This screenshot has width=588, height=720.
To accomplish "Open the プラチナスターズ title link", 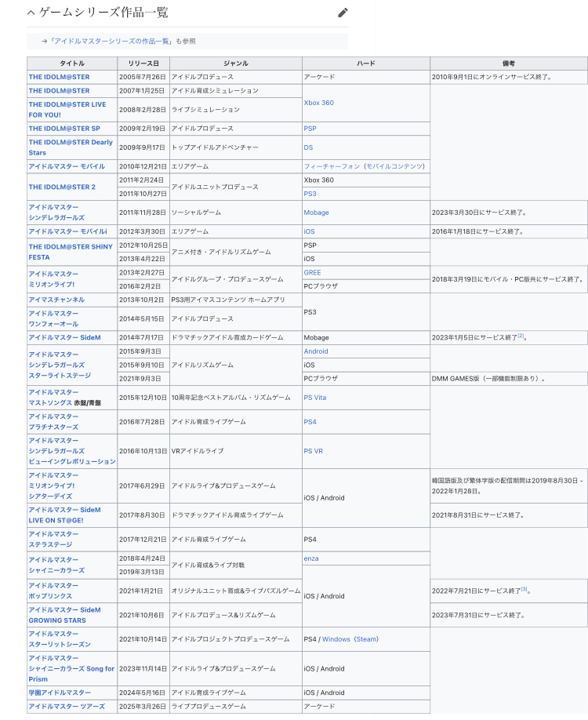I will click(x=54, y=421).
